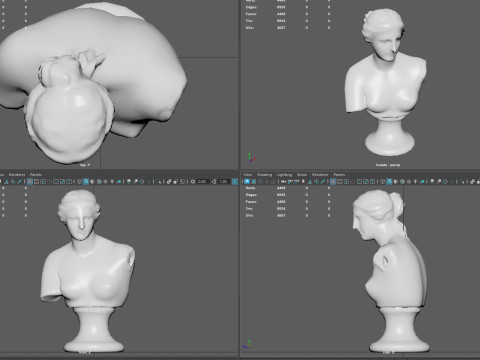Toggle Safe Action in side panel toolbar
The height and width of the screenshot is (360, 480).
coord(366,181)
